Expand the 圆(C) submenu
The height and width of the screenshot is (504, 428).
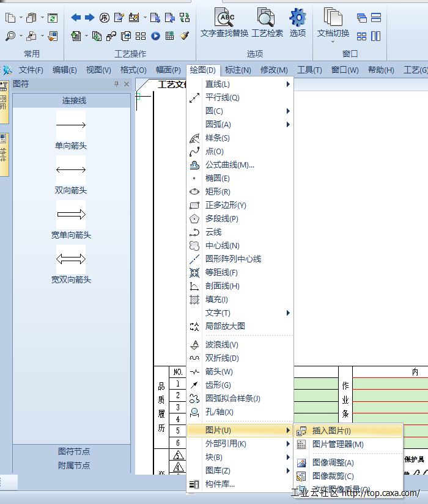[240, 111]
